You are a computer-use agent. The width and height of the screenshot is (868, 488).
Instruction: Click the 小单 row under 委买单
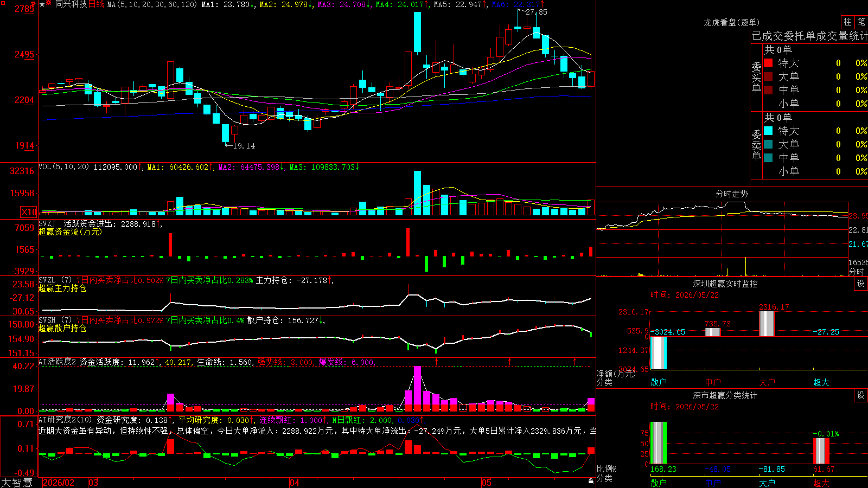tap(815, 104)
